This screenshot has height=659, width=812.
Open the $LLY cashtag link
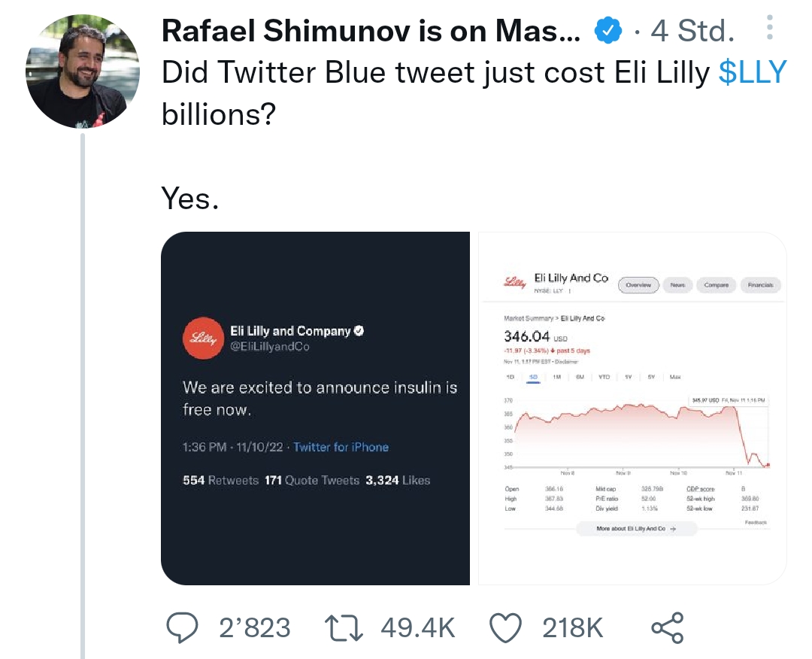tap(753, 72)
